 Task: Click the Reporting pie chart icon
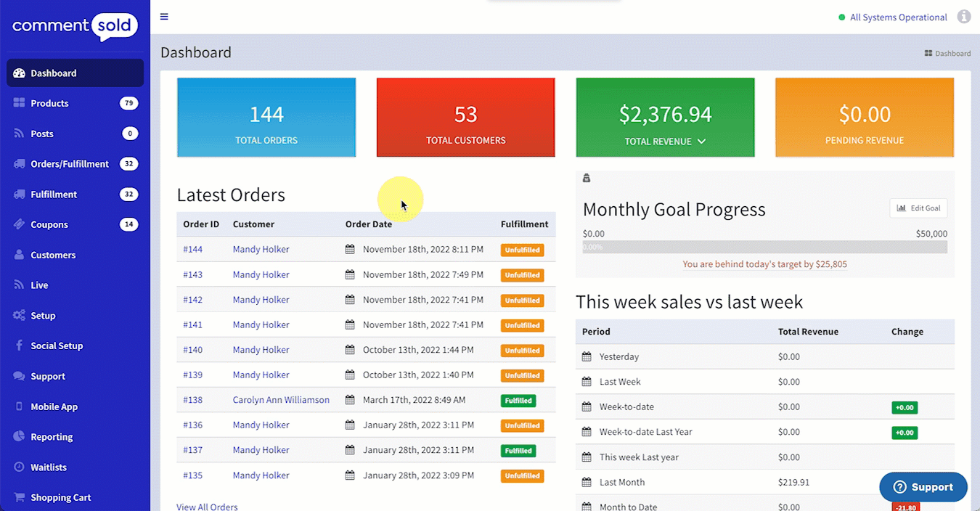(19, 437)
